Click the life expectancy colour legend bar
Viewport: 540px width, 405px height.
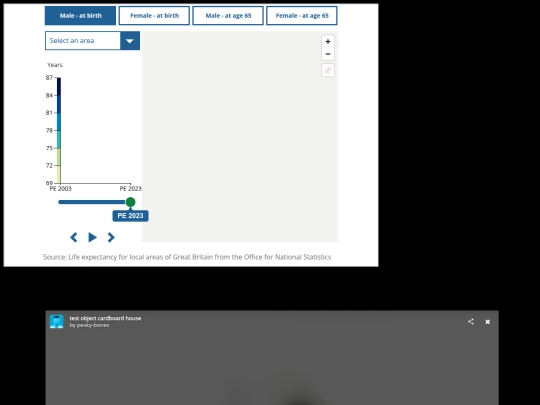pos(59,131)
